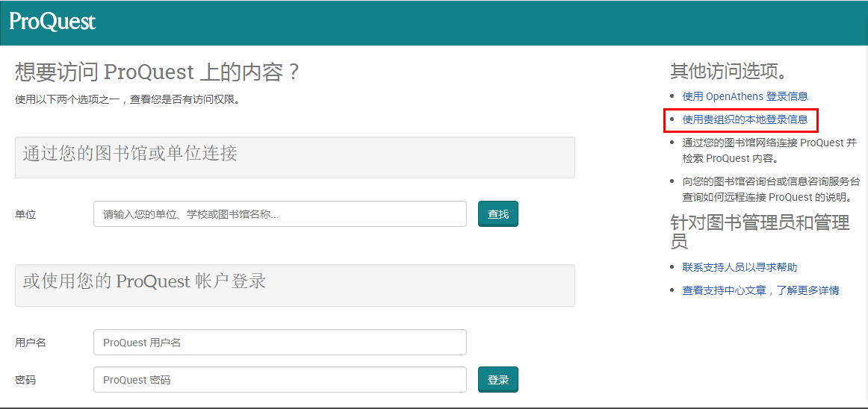Open the 使用 OpenAthens 登录信息 link
The image size is (868, 409).
point(745,96)
